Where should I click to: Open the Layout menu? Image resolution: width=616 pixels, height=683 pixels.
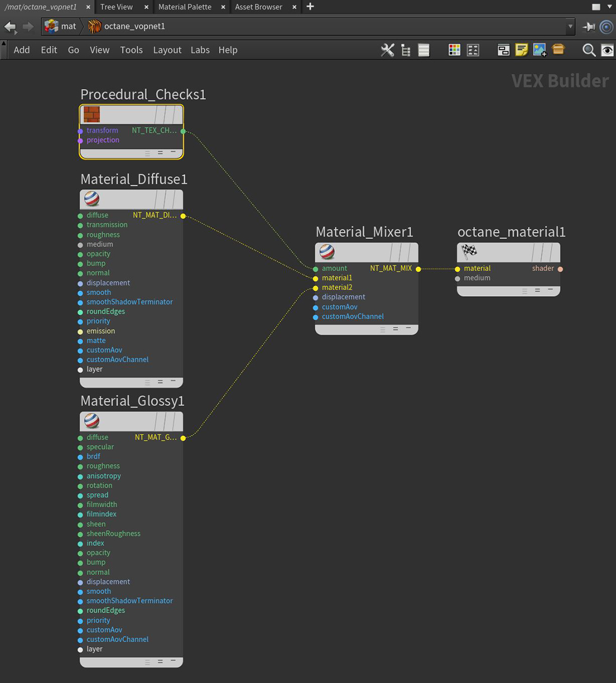(167, 50)
